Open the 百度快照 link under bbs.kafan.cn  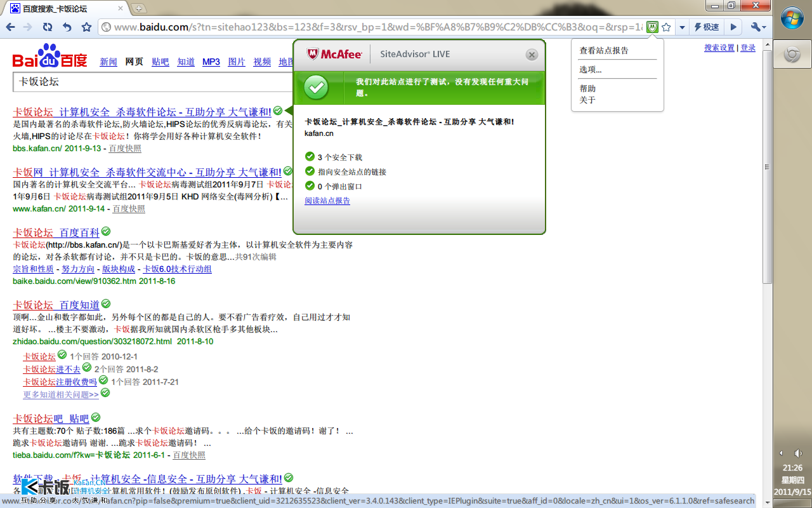pos(125,149)
